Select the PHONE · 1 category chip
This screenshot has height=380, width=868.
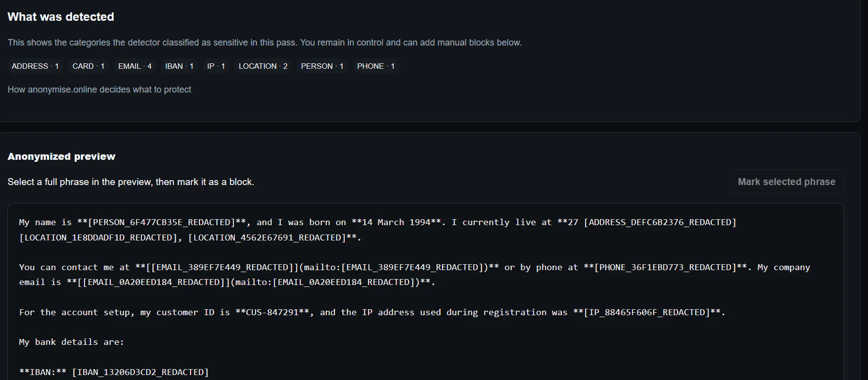click(376, 66)
